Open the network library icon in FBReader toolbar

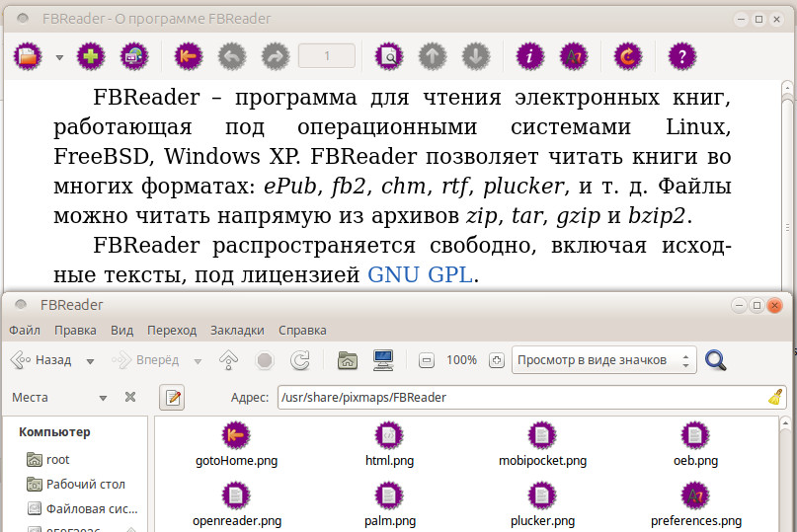pyautogui.click(x=134, y=56)
